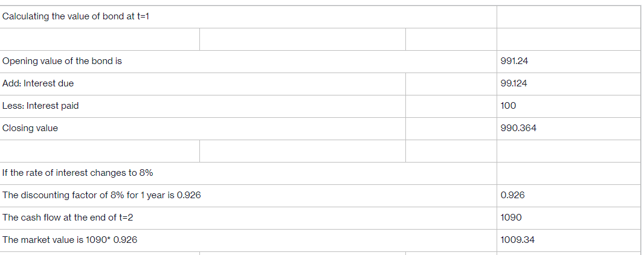Select the "Closing value" label cell
644x255 pixels.
[x=30, y=128]
